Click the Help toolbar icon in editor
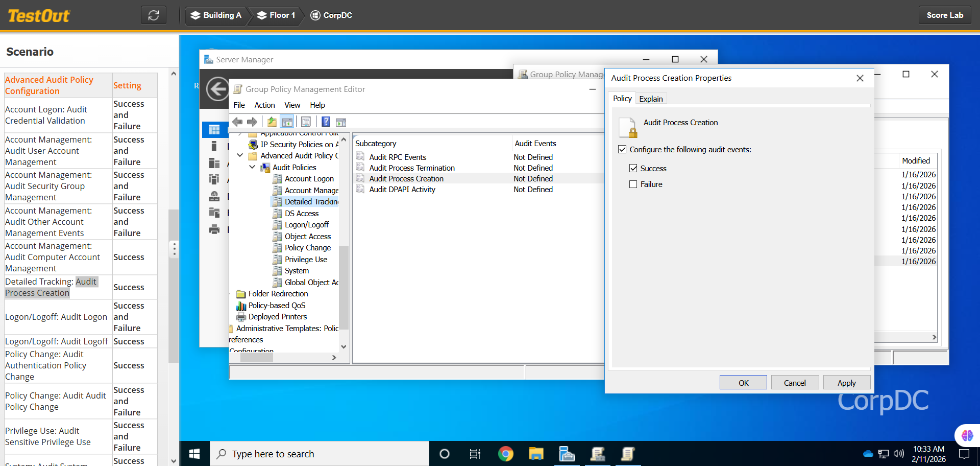This screenshot has height=466, width=980. (x=326, y=122)
